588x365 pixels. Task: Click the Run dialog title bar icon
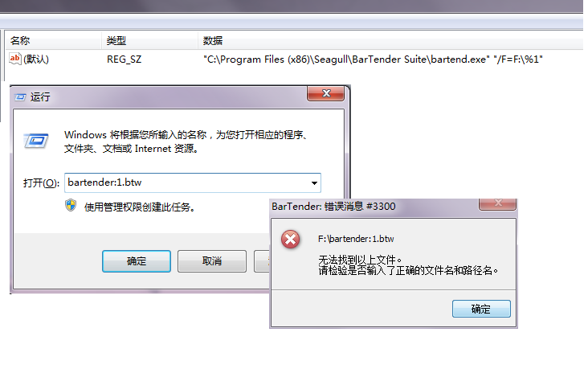click(x=20, y=97)
